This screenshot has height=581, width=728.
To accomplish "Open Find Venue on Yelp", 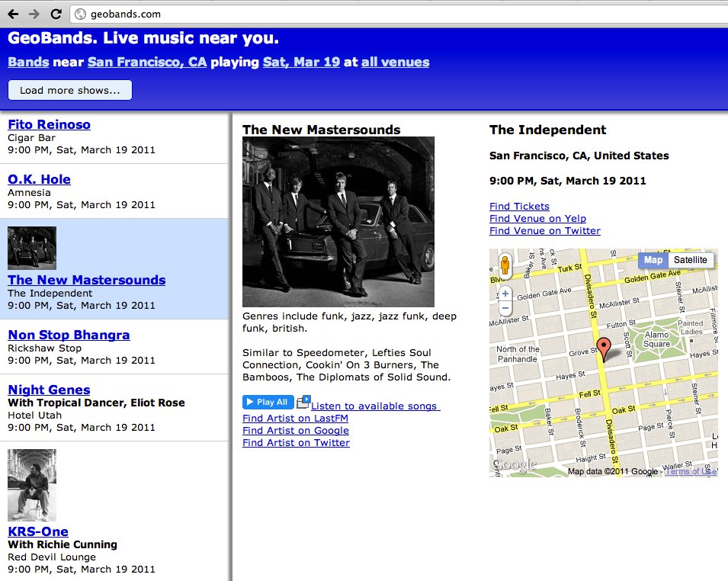I will click(x=537, y=219).
